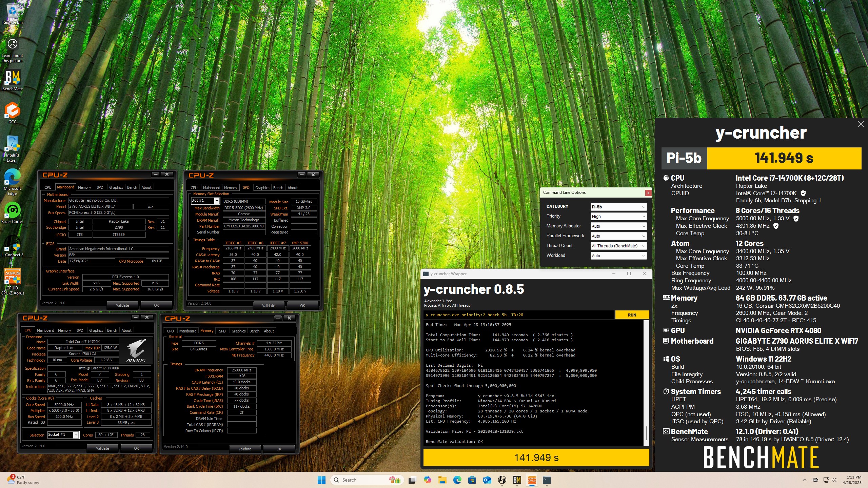This screenshot has width=868, height=488.
Task: Open the Recycle Bin desktop icon
Action: (12, 14)
